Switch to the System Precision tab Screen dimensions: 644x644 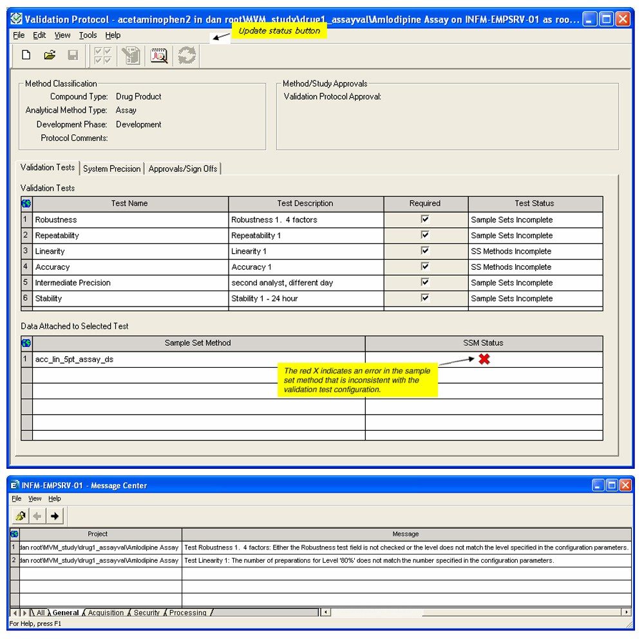[x=111, y=169]
